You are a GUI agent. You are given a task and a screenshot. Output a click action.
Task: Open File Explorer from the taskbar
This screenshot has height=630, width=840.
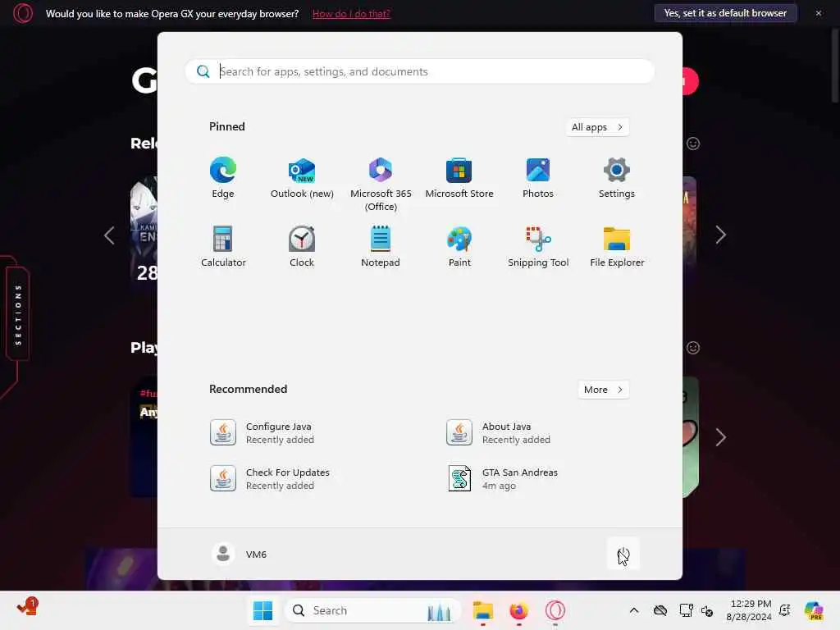(482, 610)
